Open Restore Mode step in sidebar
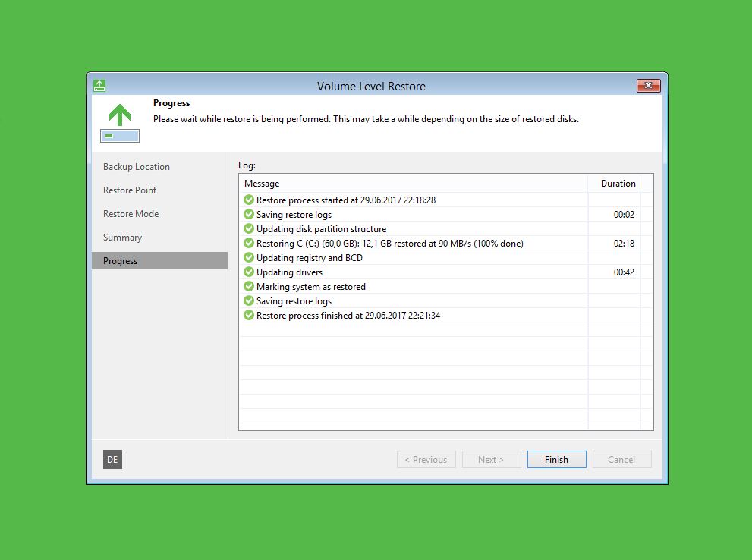The image size is (752, 560). [x=131, y=214]
